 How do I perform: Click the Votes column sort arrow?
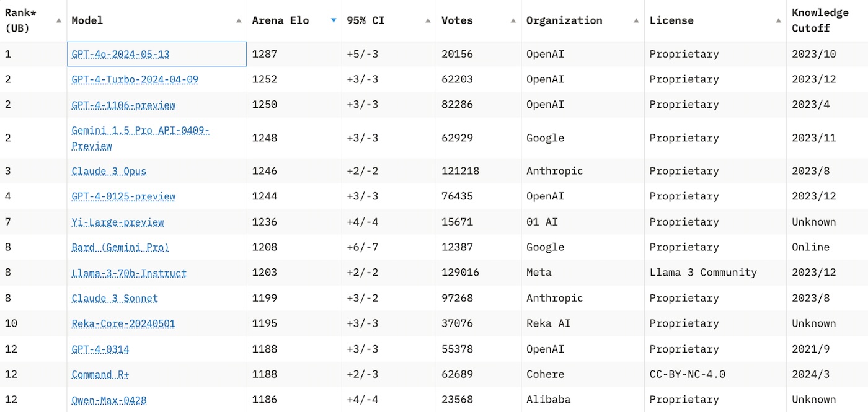coord(513,20)
